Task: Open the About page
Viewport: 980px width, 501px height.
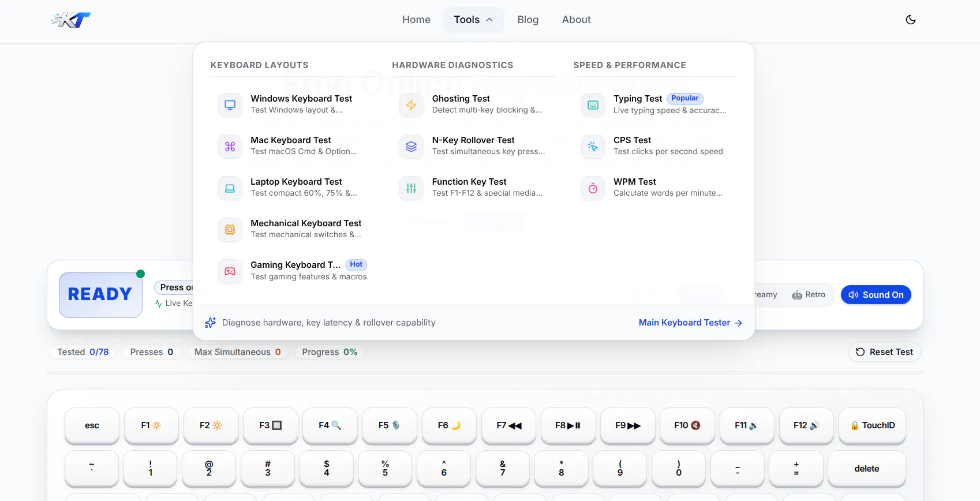Action: point(576,20)
